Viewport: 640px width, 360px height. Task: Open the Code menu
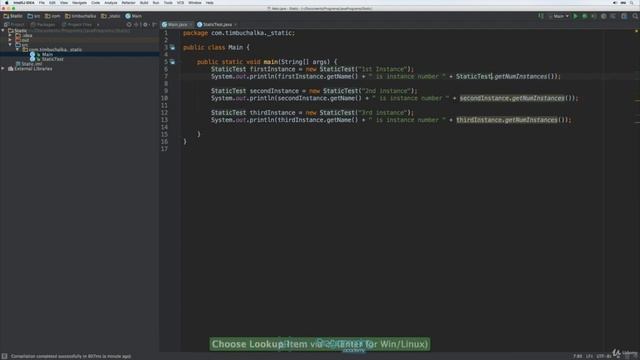coord(96,2)
